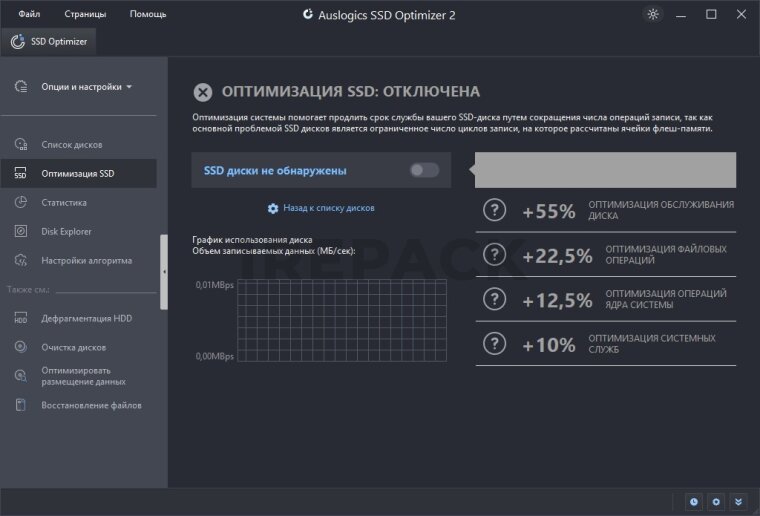Open Восстановление файлов tool
Viewport: 760px width, 516px height.
(91, 406)
